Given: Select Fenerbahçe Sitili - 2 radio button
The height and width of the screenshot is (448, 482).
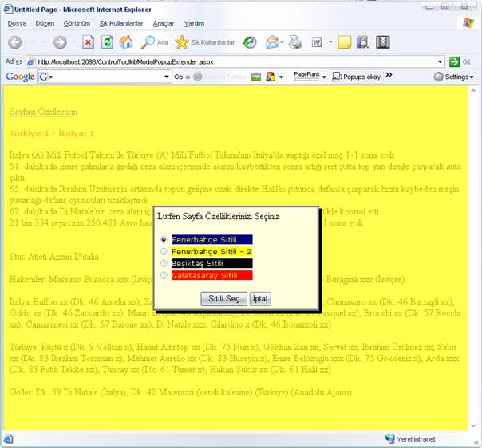Looking at the screenshot, I should click(164, 251).
